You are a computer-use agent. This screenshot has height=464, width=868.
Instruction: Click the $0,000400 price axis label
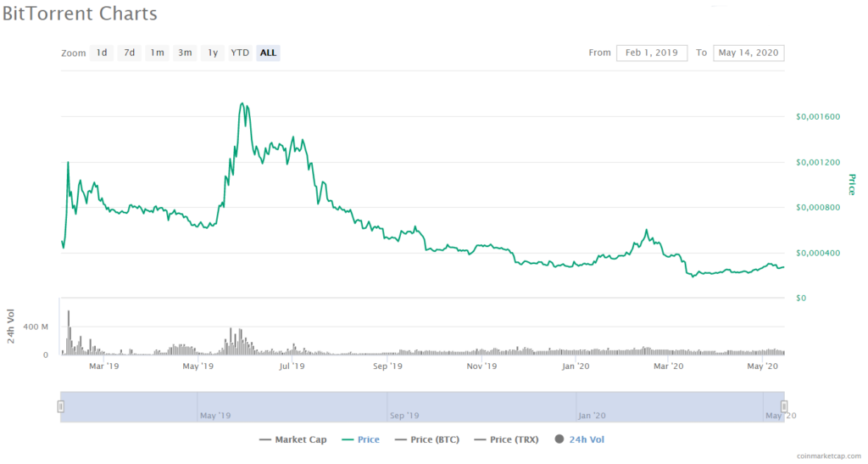click(818, 253)
